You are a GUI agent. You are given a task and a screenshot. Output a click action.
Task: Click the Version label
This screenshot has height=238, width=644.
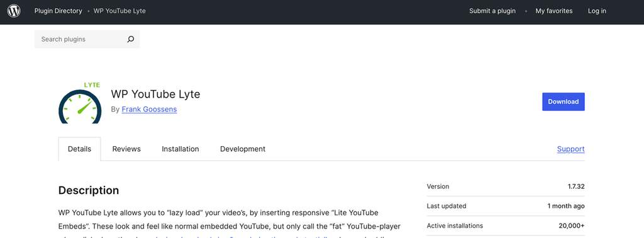(438, 186)
